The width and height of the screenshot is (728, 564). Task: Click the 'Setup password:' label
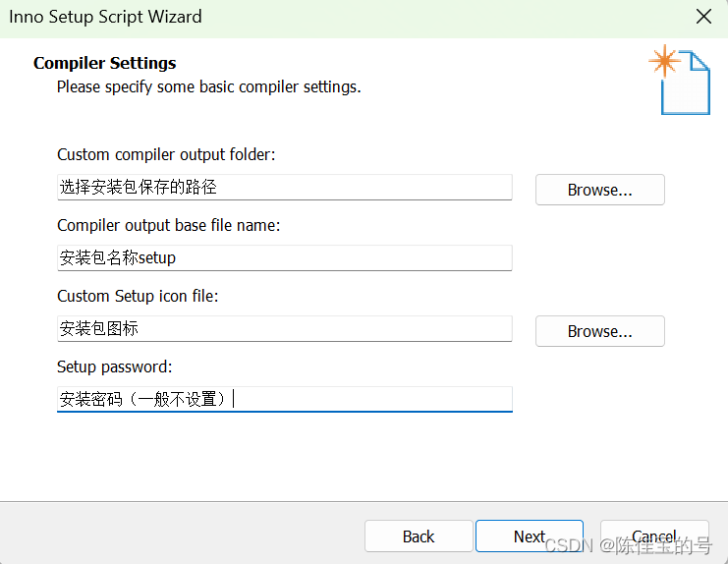click(115, 367)
